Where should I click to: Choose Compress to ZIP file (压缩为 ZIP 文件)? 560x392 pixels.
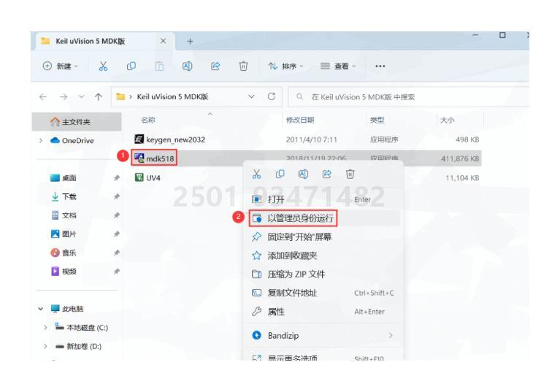pyautogui.click(x=323, y=274)
